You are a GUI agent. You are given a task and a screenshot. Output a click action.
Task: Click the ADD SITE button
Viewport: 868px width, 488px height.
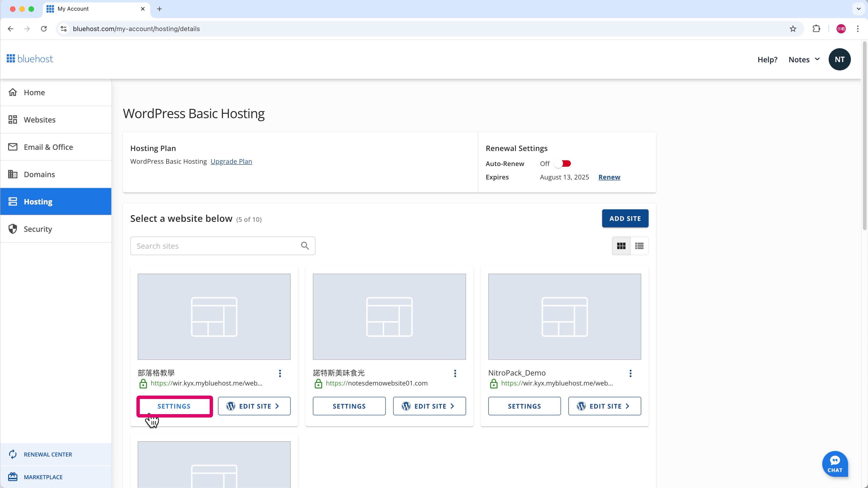625,218
